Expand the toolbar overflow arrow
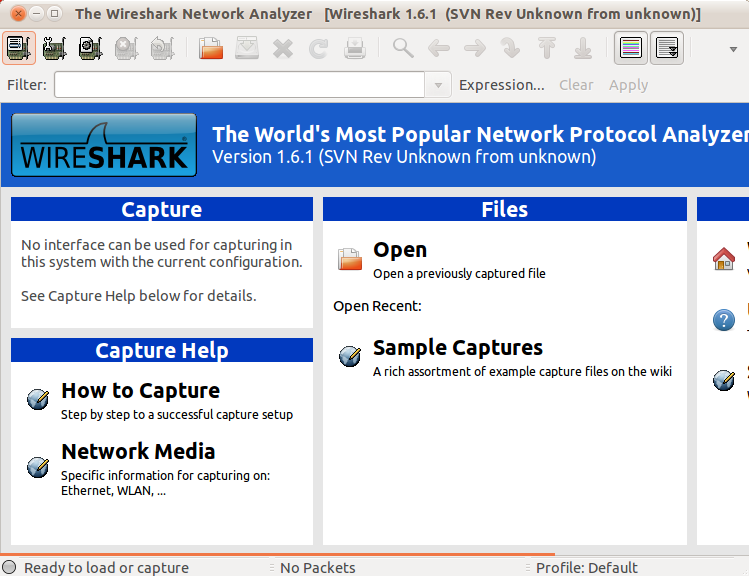Viewport: 749px width, 576px height. coord(733,49)
